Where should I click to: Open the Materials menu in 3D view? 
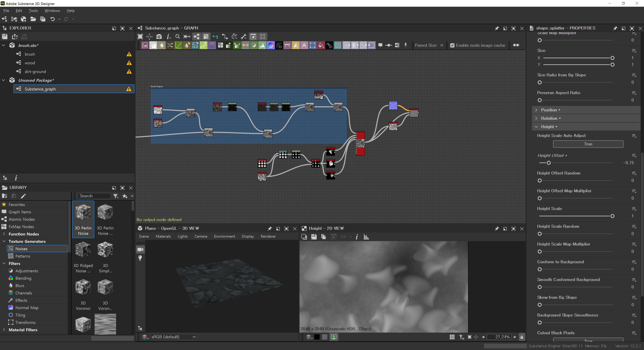[x=163, y=236]
